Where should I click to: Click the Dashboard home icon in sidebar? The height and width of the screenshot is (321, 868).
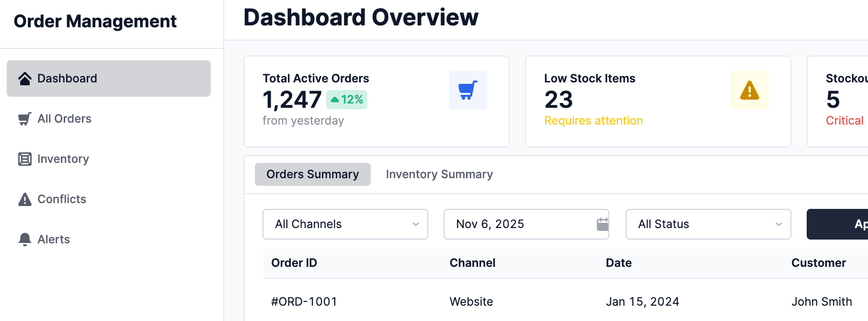click(x=25, y=79)
